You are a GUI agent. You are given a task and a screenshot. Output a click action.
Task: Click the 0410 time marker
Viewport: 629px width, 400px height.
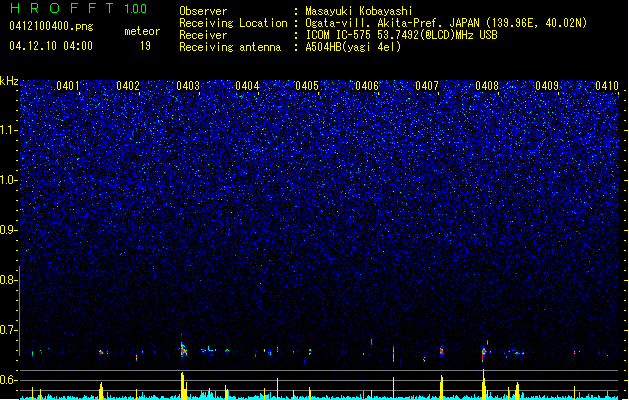(x=607, y=86)
